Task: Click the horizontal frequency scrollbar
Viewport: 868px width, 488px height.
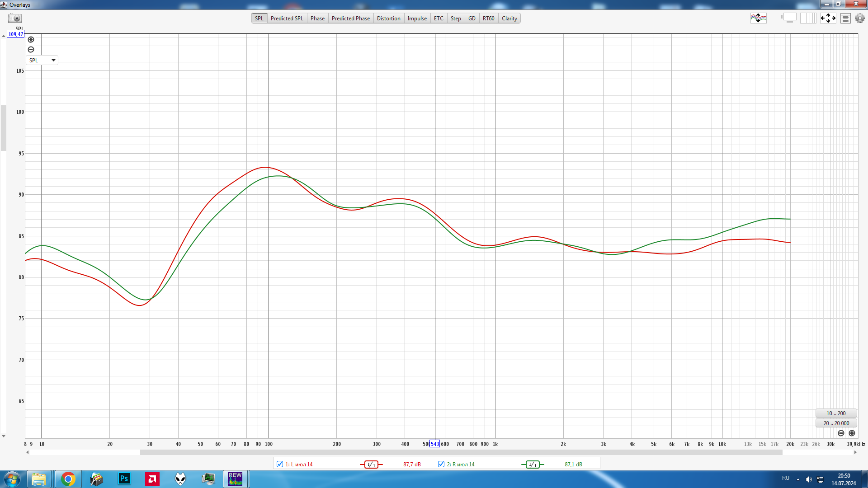Action: [x=461, y=452]
